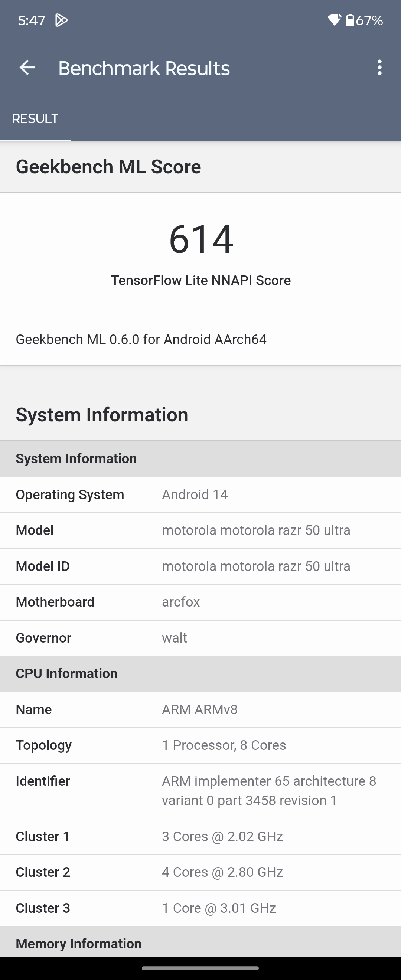Tap the Governor walt row

(x=200, y=638)
